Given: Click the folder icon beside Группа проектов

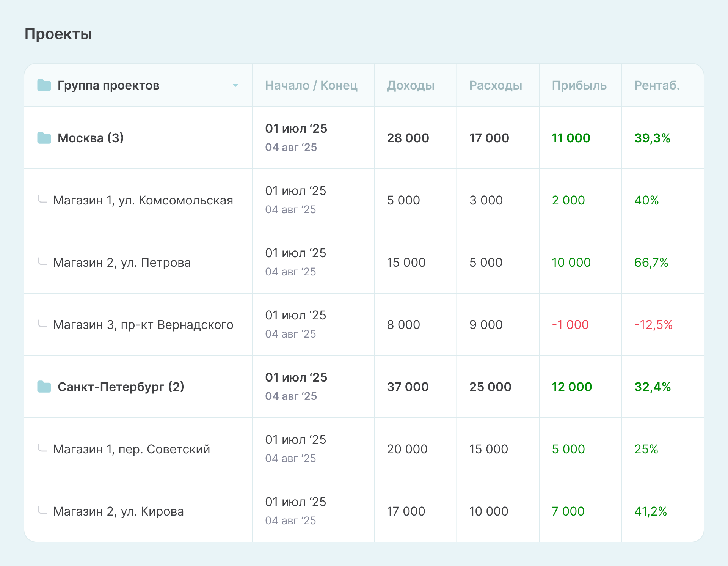Looking at the screenshot, I should (x=44, y=85).
